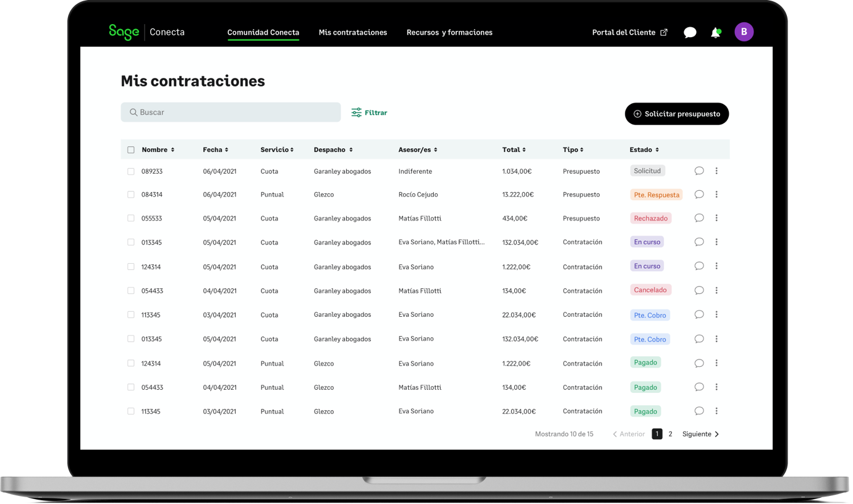Click the Sage Conecta logo
This screenshot has width=853, height=504.
[146, 32]
